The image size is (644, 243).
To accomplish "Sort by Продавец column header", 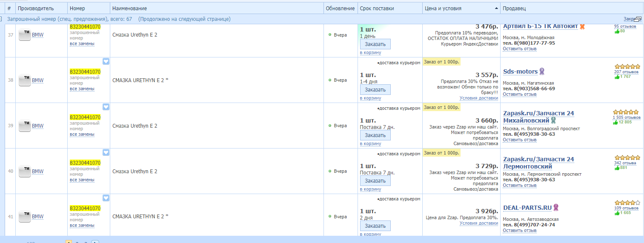I will 572,8.
